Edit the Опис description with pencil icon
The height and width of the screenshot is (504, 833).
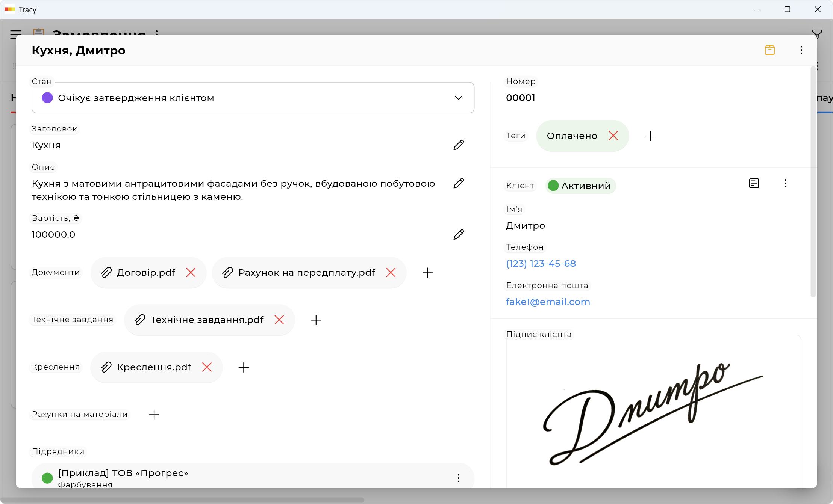click(x=458, y=183)
